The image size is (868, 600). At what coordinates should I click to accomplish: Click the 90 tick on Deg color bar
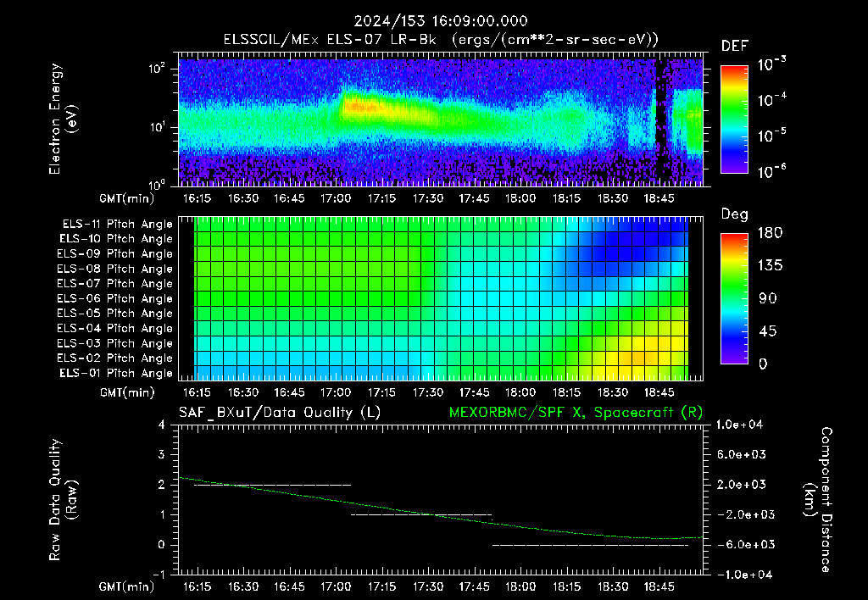[x=768, y=299]
